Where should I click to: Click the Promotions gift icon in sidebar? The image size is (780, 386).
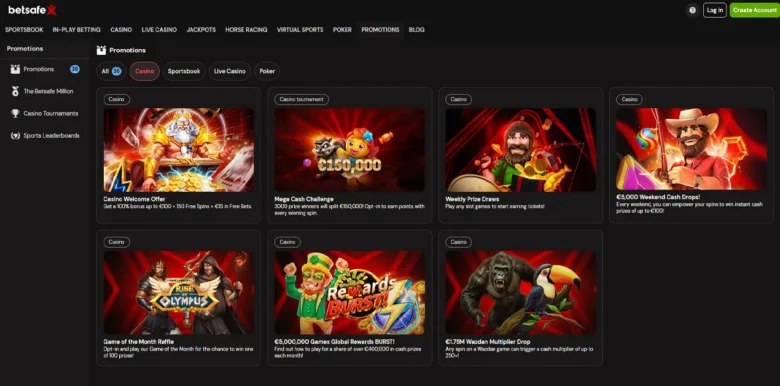15,69
